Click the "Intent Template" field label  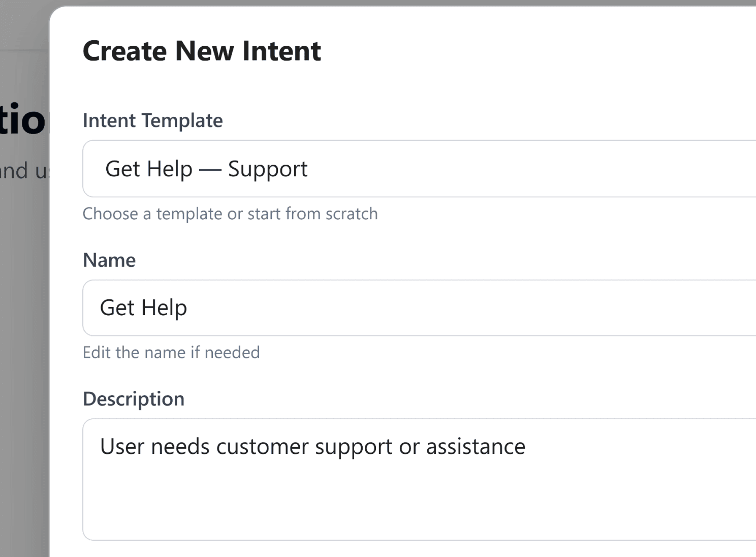coord(152,120)
